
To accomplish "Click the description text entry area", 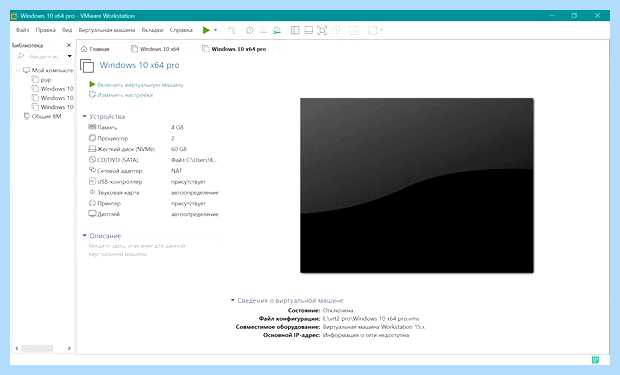I will pos(137,250).
